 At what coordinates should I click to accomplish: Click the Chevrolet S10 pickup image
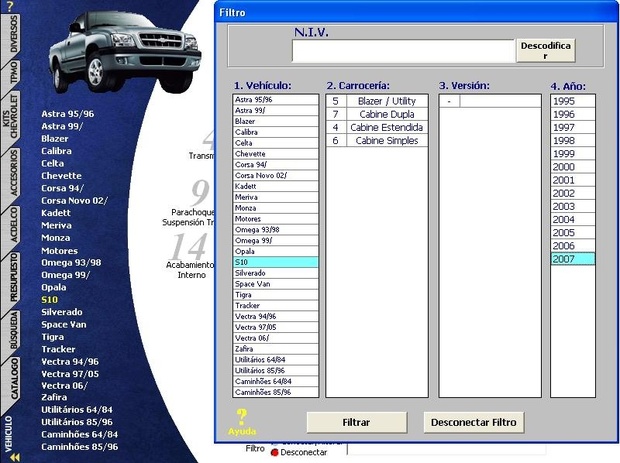click(x=125, y=51)
